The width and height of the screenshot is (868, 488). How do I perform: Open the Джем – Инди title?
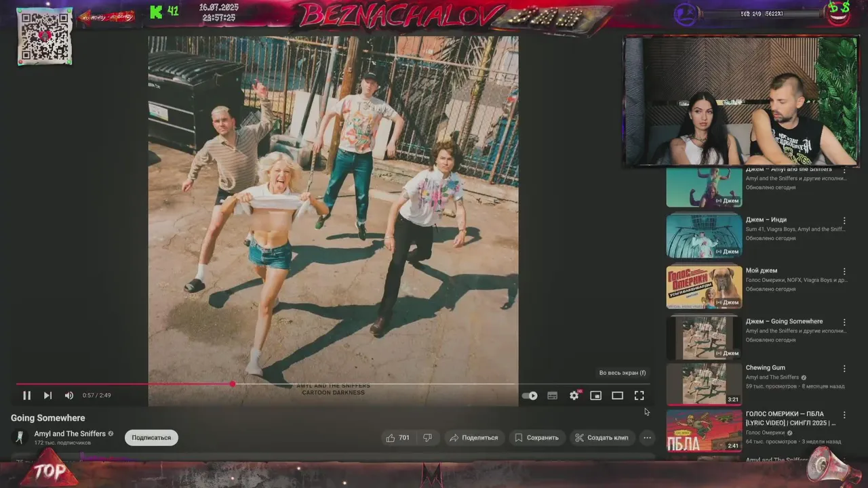pos(766,220)
